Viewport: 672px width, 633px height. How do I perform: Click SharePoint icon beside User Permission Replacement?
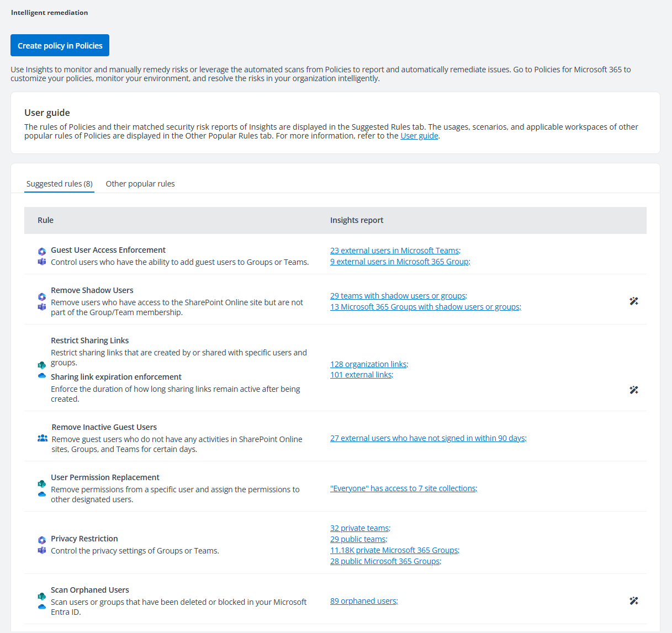tap(42, 484)
